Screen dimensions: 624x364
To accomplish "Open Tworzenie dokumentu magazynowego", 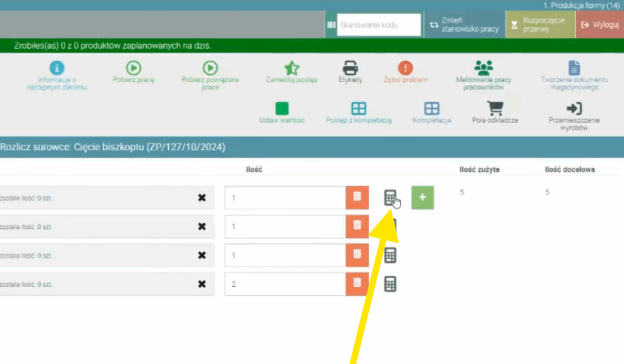I will (x=573, y=68).
